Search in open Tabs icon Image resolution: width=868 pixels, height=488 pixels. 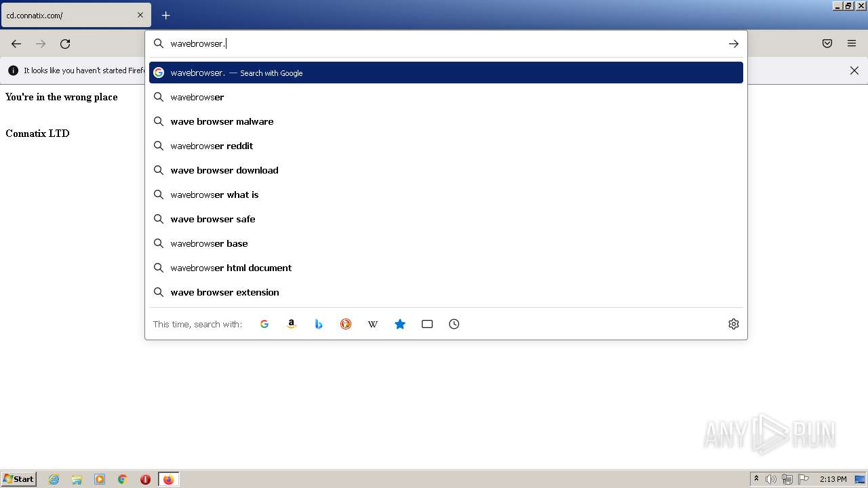tap(427, 324)
